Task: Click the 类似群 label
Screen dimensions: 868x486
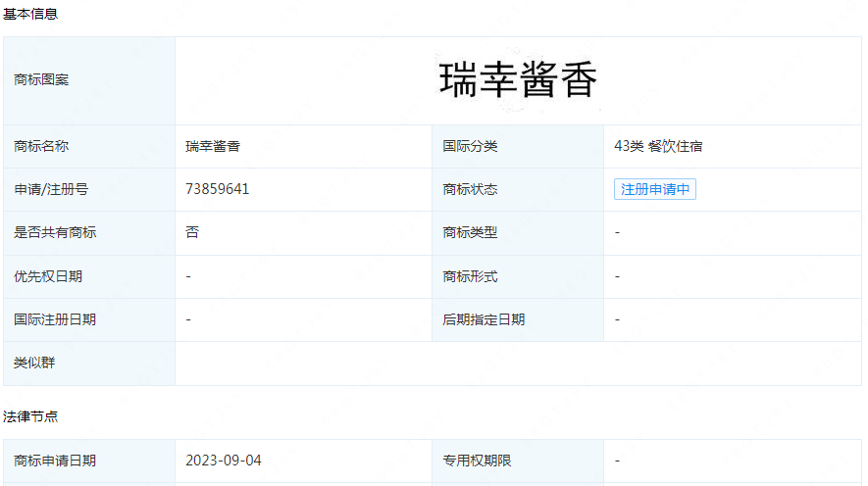Action: click(x=34, y=363)
